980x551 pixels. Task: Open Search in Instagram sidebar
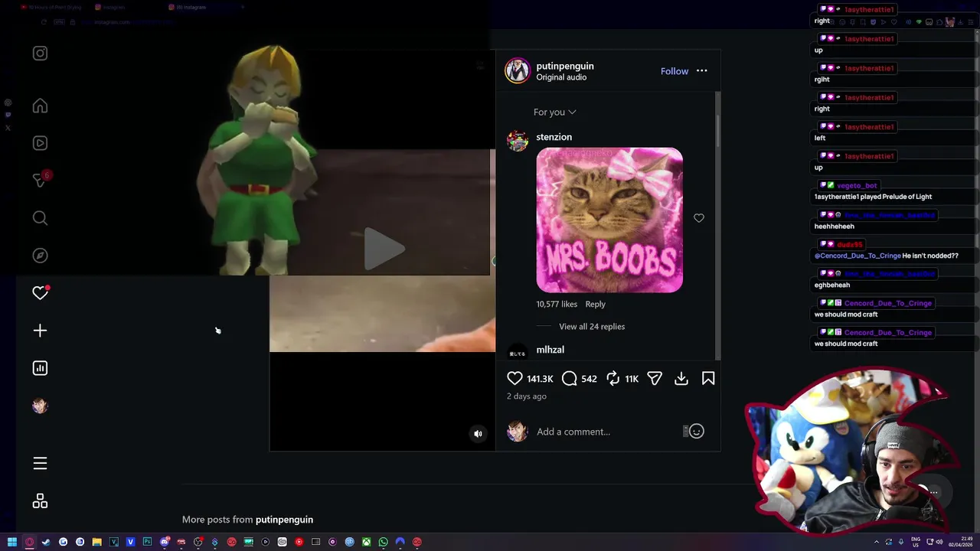pos(40,218)
